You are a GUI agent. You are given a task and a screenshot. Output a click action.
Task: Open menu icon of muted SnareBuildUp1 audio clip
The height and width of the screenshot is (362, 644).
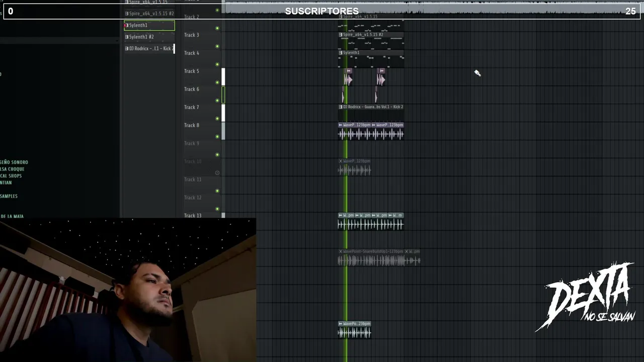(x=341, y=251)
